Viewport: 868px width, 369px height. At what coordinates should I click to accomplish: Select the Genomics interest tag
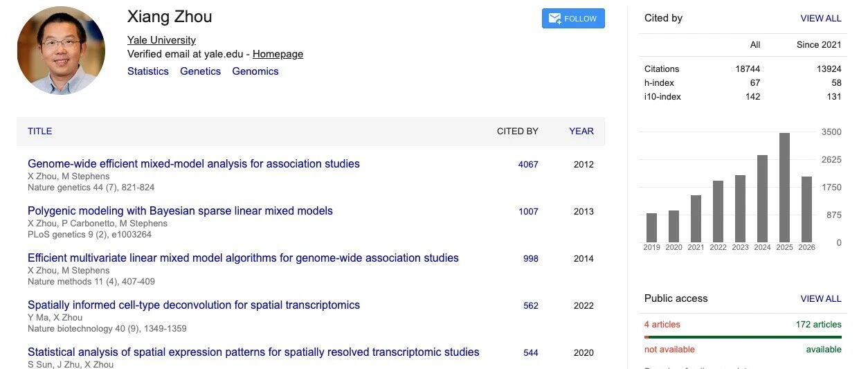tap(255, 71)
